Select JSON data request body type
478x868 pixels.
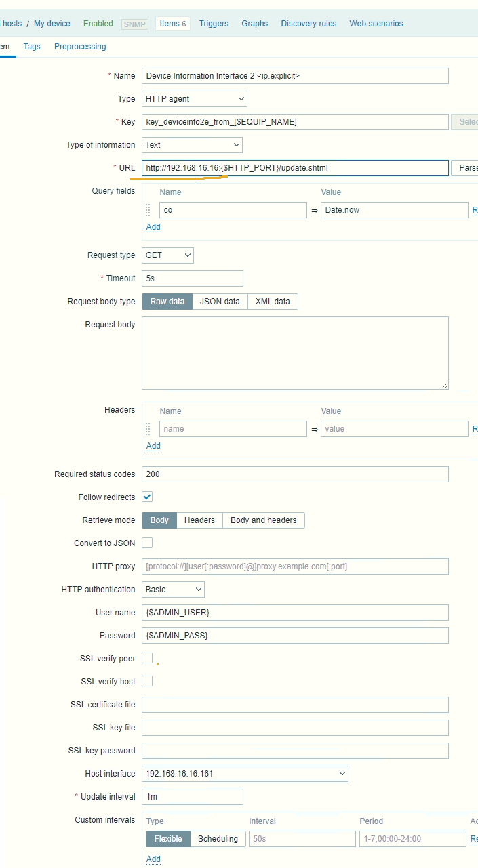220,302
